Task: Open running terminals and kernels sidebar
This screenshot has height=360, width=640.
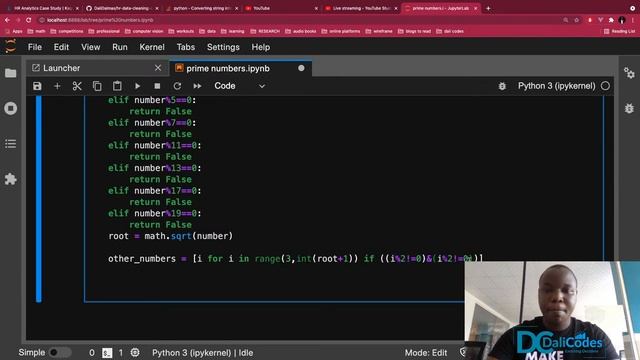Action: 11,109
